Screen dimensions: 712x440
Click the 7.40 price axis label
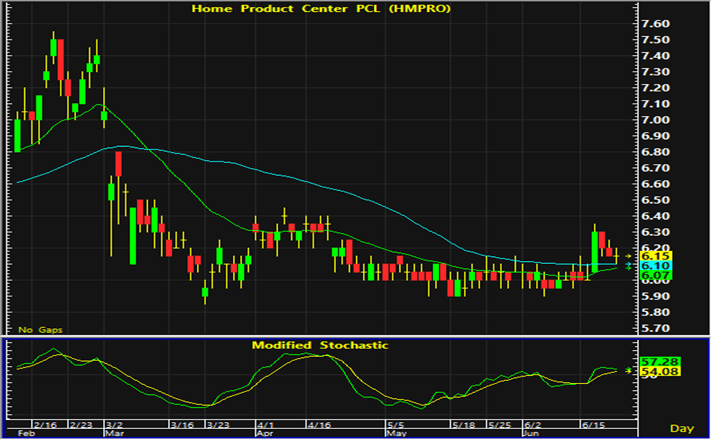click(x=655, y=56)
